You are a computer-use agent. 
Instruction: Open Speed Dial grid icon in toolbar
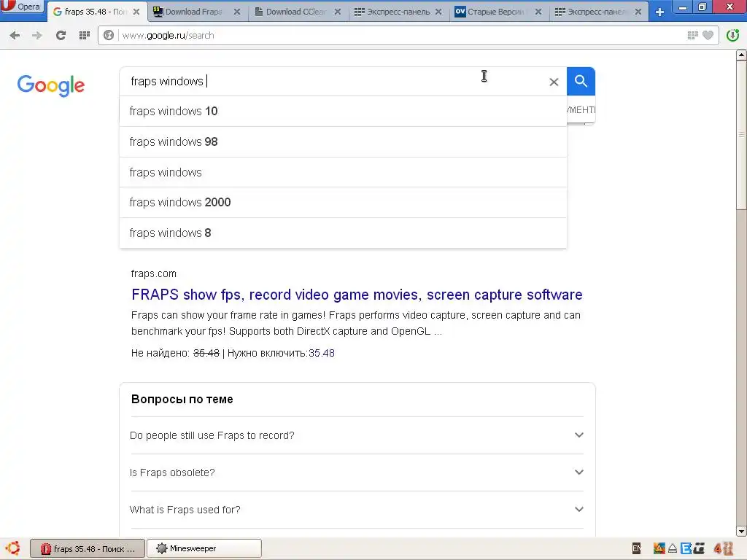pyautogui.click(x=85, y=35)
